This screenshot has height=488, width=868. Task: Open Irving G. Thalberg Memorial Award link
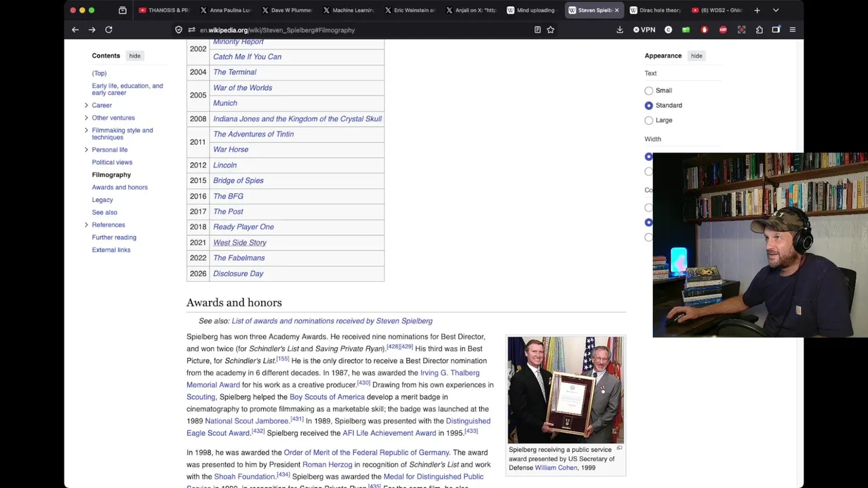(x=333, y=379)
